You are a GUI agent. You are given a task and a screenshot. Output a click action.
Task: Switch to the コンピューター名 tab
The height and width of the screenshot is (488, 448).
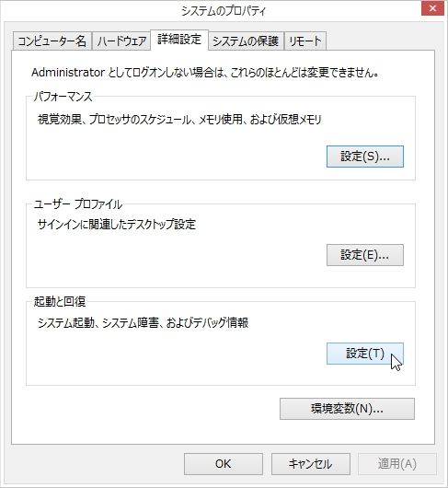click(52, 41)
